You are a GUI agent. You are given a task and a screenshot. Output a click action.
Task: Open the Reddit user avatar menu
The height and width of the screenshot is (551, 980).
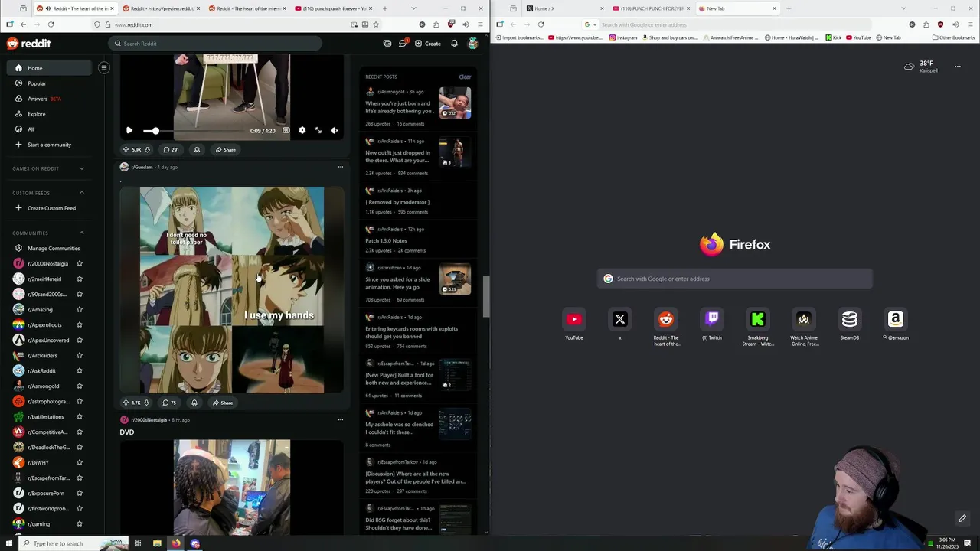(473, 44)
